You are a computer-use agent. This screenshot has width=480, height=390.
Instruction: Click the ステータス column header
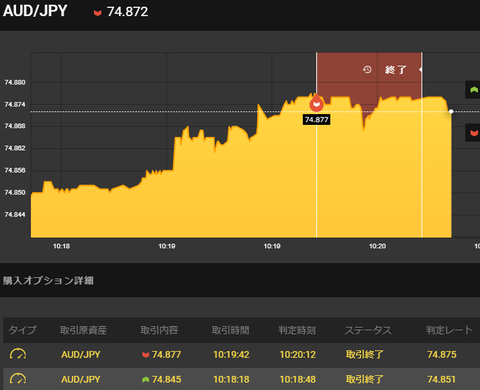pos(368,330)
